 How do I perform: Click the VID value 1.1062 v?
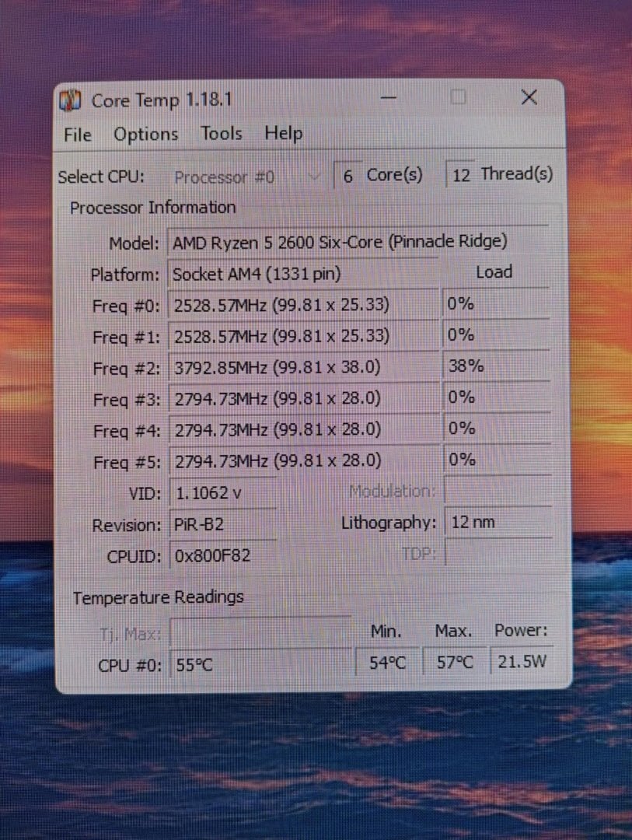[223, 492]
